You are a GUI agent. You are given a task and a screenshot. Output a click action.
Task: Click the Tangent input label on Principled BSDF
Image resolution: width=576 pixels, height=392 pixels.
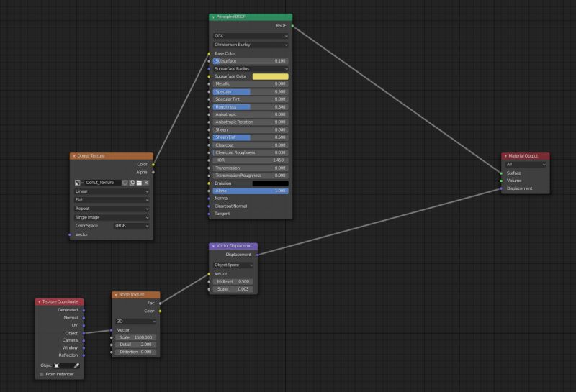pos(222,214)
